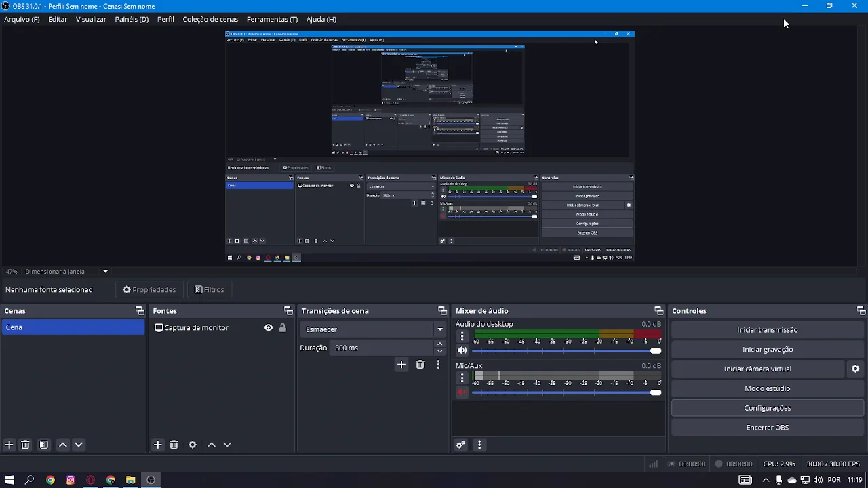Open source Propriedades button

[x=149, y=289]
